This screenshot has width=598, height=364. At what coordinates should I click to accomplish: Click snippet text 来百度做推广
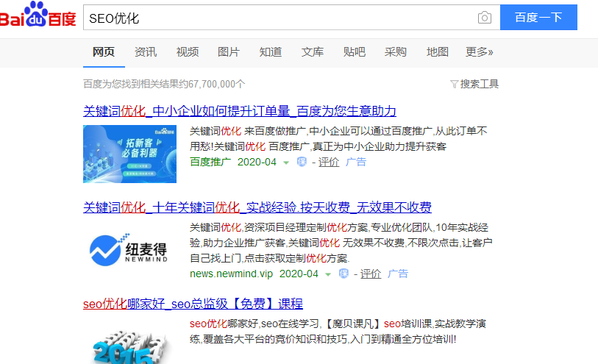275,131
